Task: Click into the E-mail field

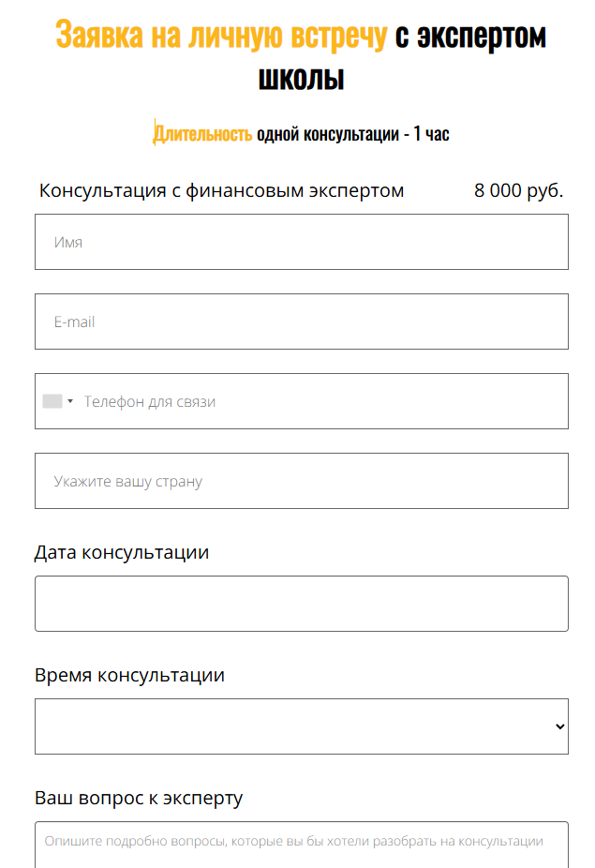Action: tap(302, 322)
